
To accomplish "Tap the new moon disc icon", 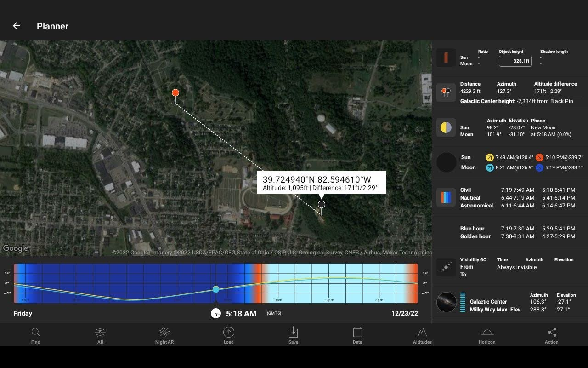I will 446,162.
